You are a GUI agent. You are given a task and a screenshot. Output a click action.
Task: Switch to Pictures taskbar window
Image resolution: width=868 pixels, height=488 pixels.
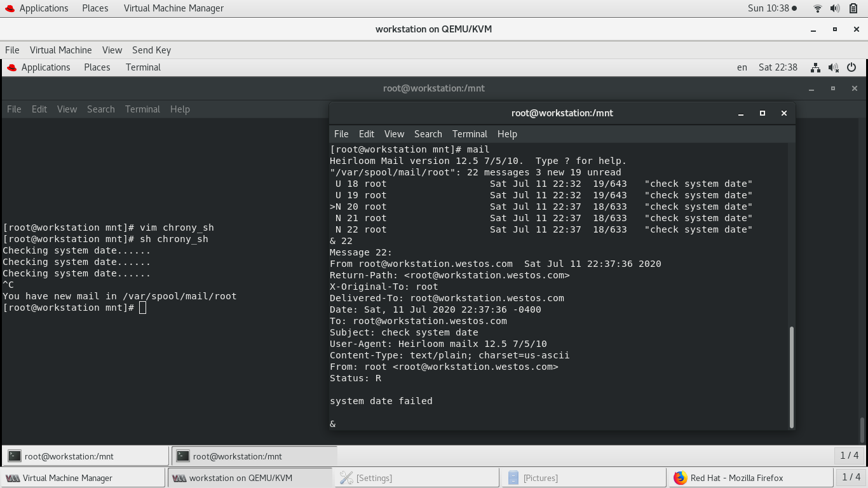pos(584,478)
